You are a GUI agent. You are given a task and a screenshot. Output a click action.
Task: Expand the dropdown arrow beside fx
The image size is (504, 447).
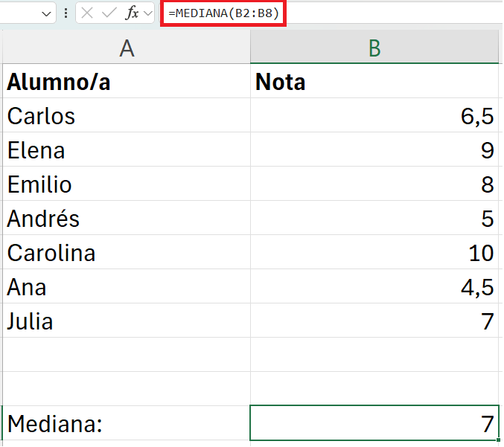(148, 13)
